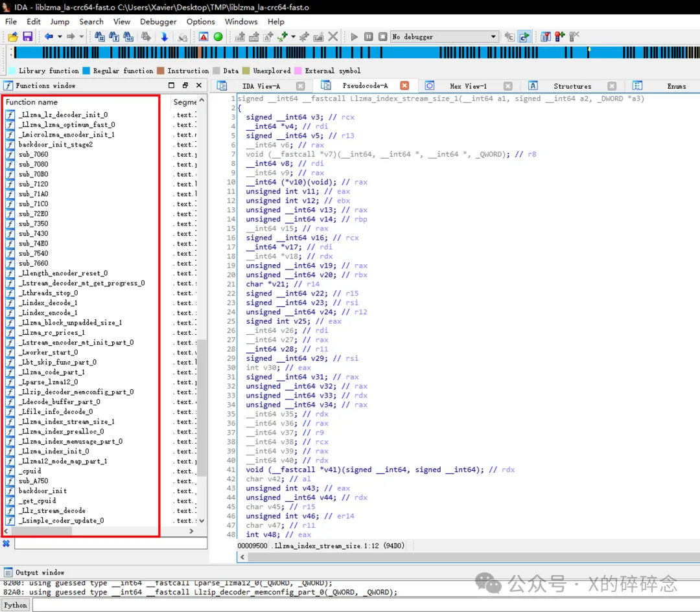Expand the jump back history dropdown arrow
The height and width of the screenshot is (612, 700).
(60, 37)
